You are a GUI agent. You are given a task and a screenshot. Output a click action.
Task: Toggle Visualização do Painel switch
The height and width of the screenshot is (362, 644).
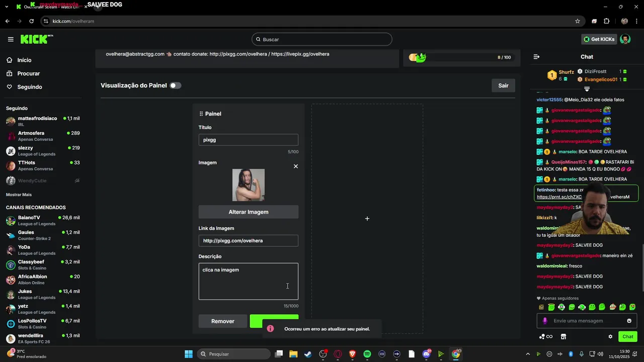point(175,85)
